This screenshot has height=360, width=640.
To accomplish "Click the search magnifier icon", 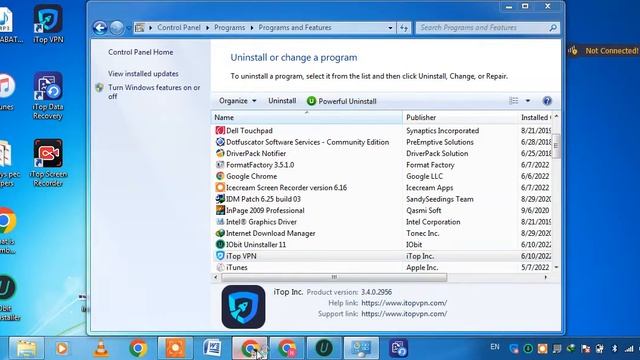I will pos(553,28).
